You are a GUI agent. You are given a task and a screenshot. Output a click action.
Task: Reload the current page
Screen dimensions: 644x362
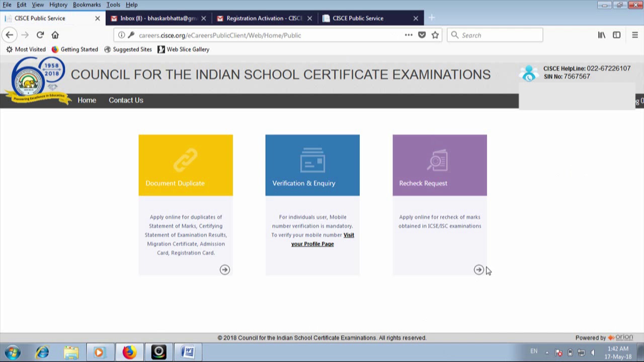tap(40, 35)
